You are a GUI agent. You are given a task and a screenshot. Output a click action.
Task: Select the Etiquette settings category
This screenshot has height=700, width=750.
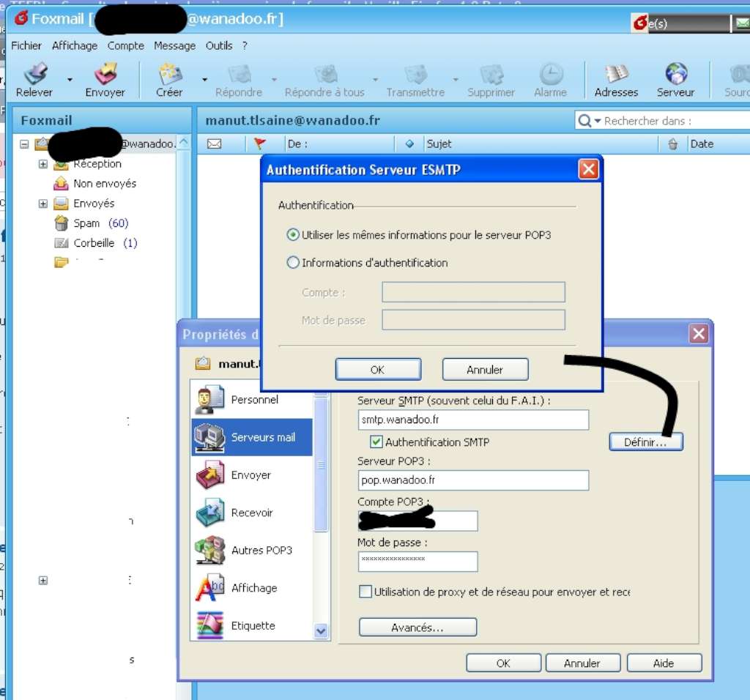(252, 625)
